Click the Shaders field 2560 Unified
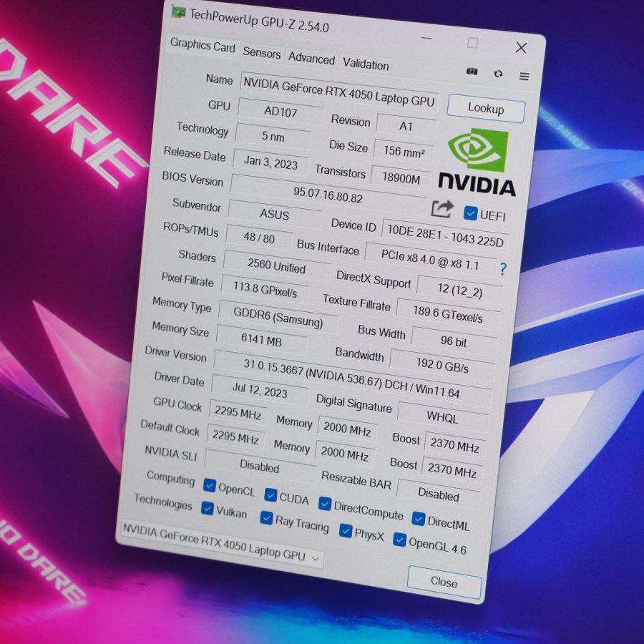This screenshot has width=644, height=644. pyautogui.click(x=276, y=265)
